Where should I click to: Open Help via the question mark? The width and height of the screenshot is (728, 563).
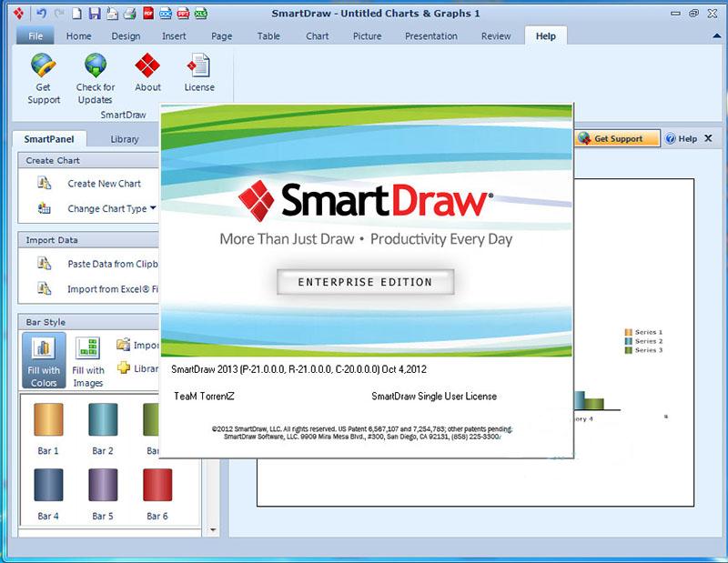pos(681,138)
